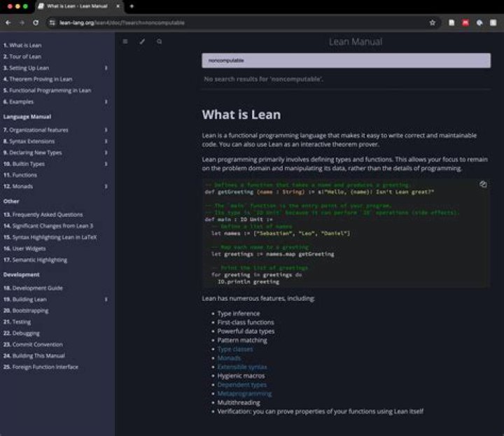Open chapter 1 What is Lean
This screenshot has height=436, width=504.
22,45
